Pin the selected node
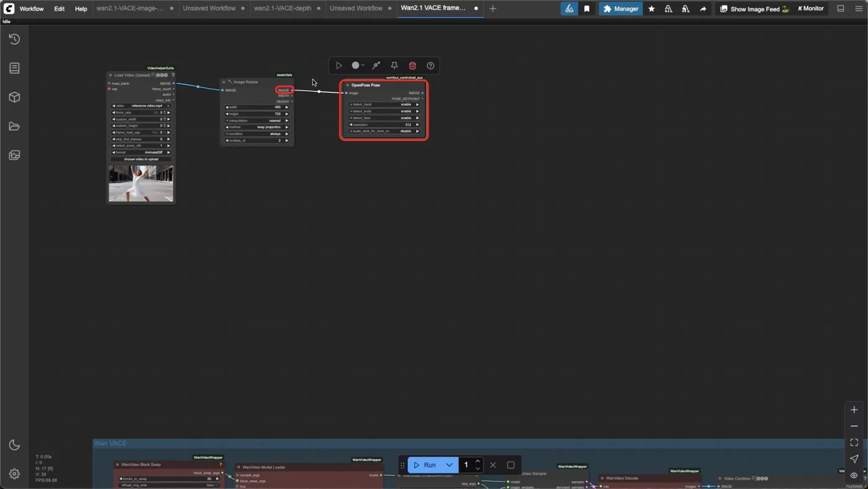This screenshot has width=868, height=489. point(394,65)
